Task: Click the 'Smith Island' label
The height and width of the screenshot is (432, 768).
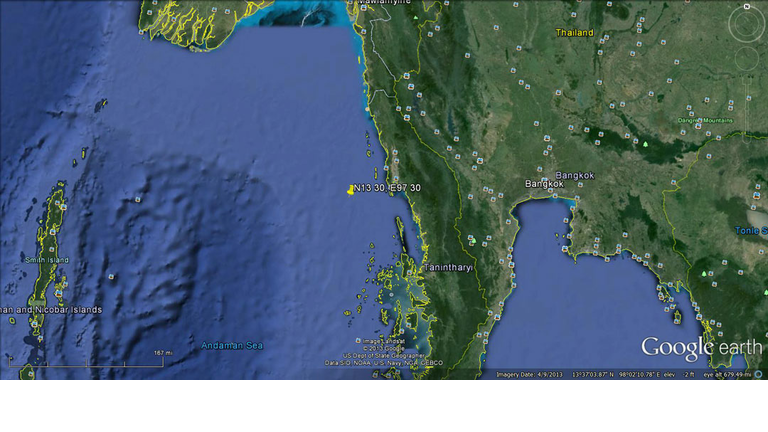Action: 47,260
